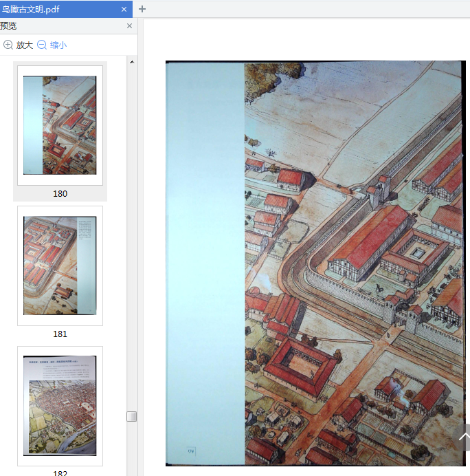Click the 放大 text label
The image size is (470, 476).
(x=25, y=45)
